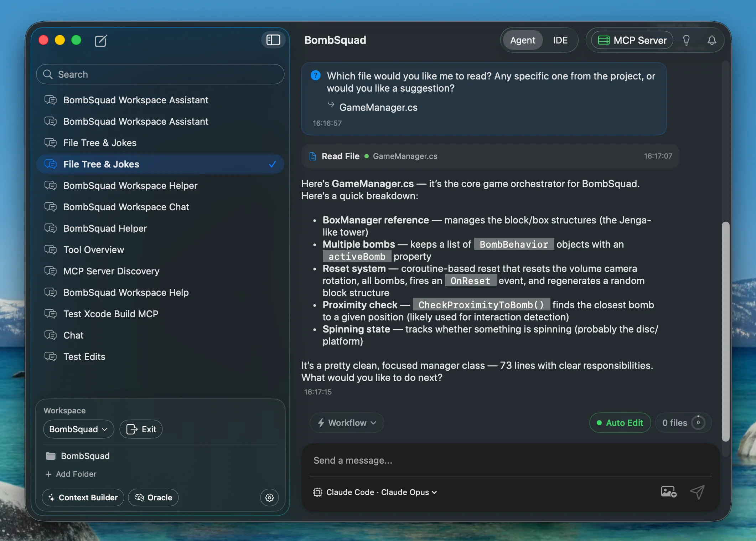
Task: Click the Read File document icon
Action: click(313, 156)
